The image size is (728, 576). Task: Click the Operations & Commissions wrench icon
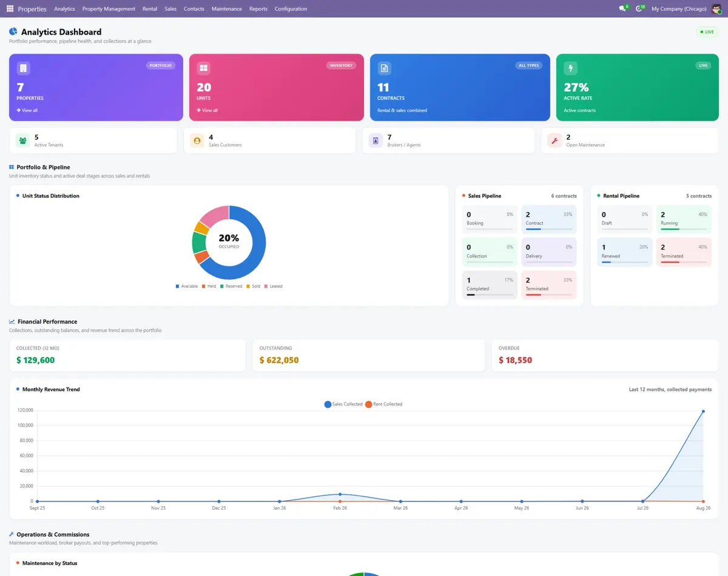[x=12, y=535]
